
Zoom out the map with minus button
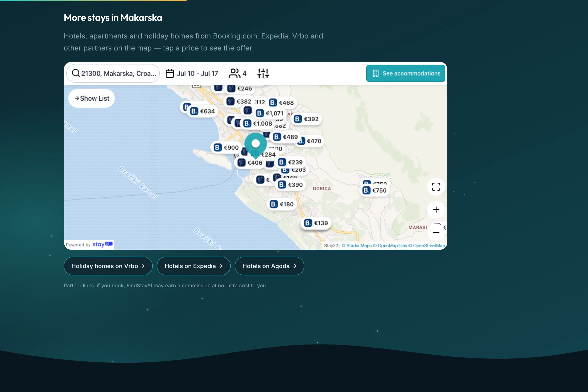click(x=436, y=232)
